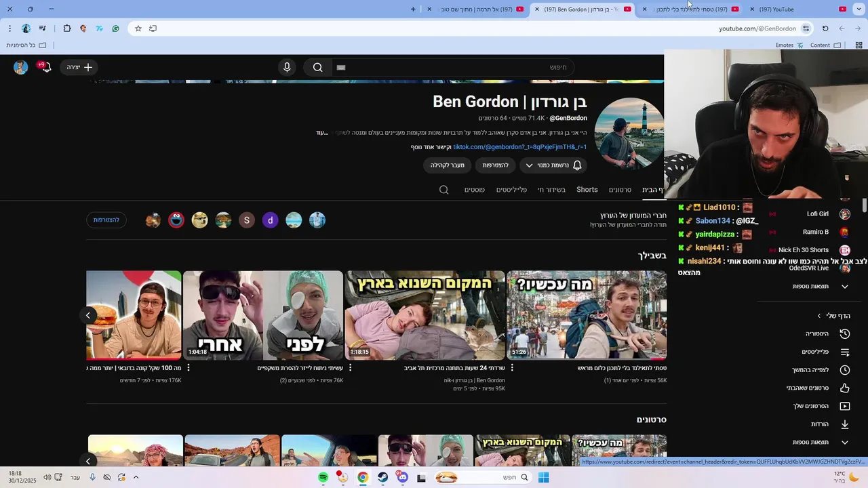Screen dimensions: 868x488
Task: Open the Windows Start menu
Action: (543, 477)
